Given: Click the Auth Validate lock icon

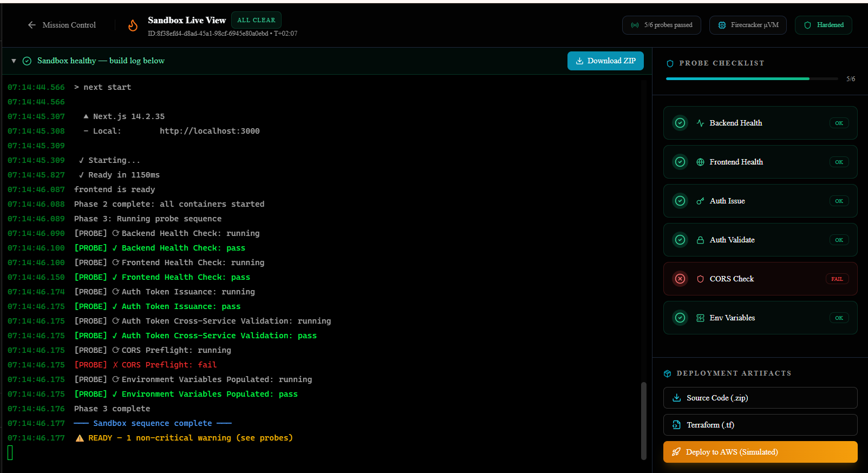Looking at the screenshot, I should pos(700,240).
